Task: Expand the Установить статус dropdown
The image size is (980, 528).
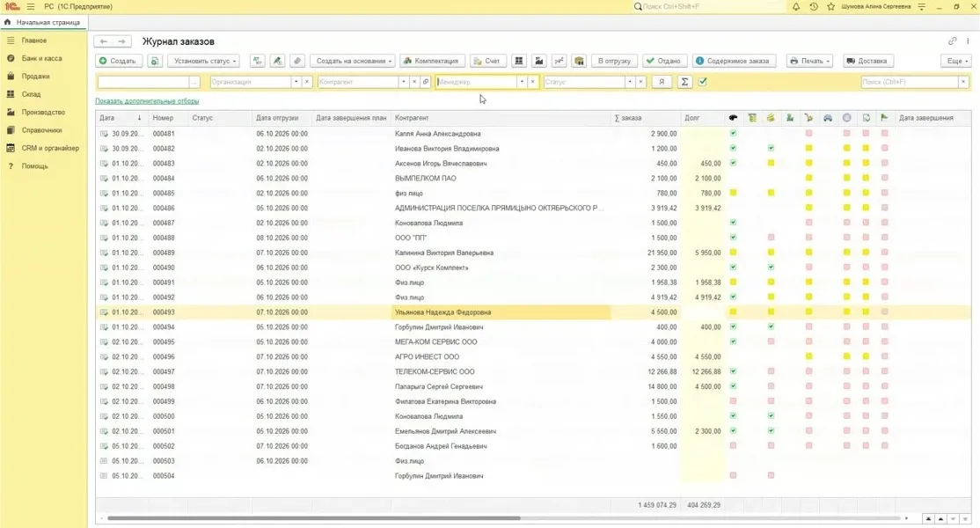Action: 204,61
